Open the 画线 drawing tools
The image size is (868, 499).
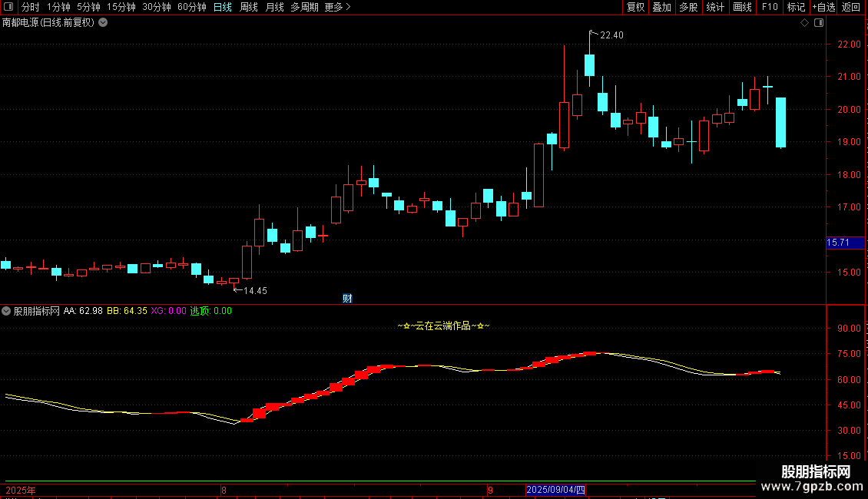[742, 7]
